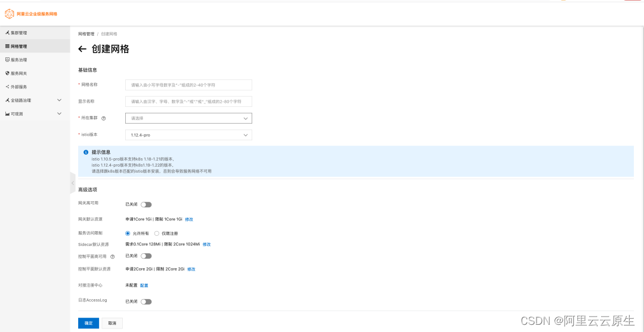
Task: Select the 允许所有 radio button
Action: pos(128,233)
